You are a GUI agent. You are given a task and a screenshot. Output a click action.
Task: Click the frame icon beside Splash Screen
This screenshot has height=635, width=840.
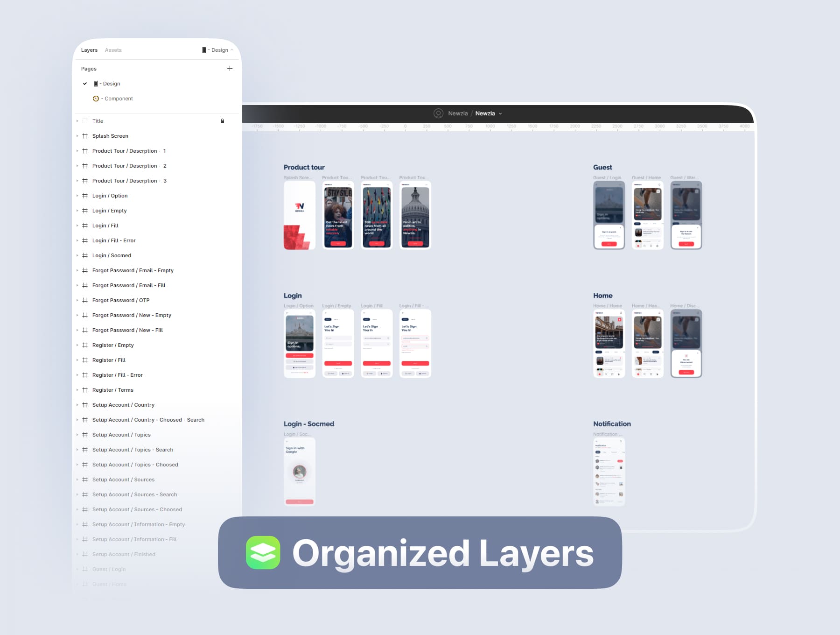[x=85, y=136]
